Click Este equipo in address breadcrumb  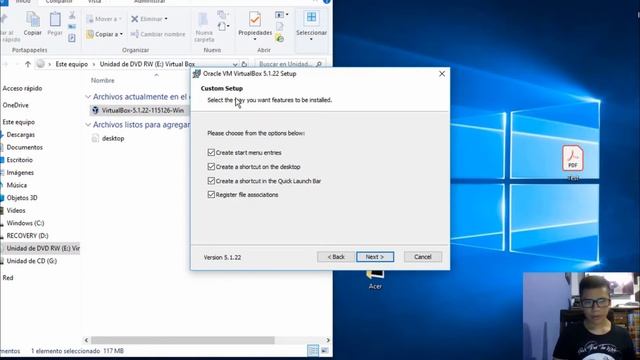(71, 64)
